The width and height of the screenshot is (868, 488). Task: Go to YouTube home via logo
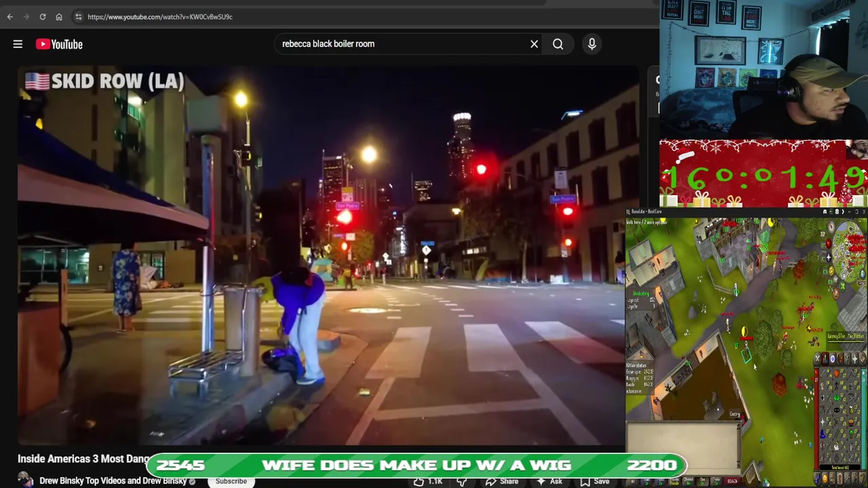click(59, 44)
